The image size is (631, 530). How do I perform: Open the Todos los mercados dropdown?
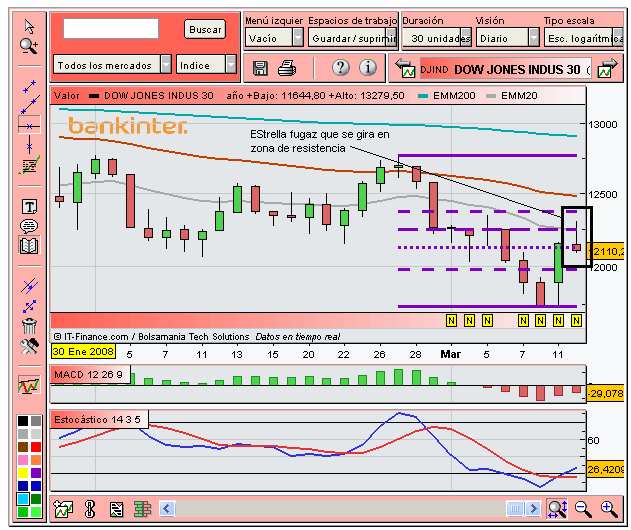[112, 64]
